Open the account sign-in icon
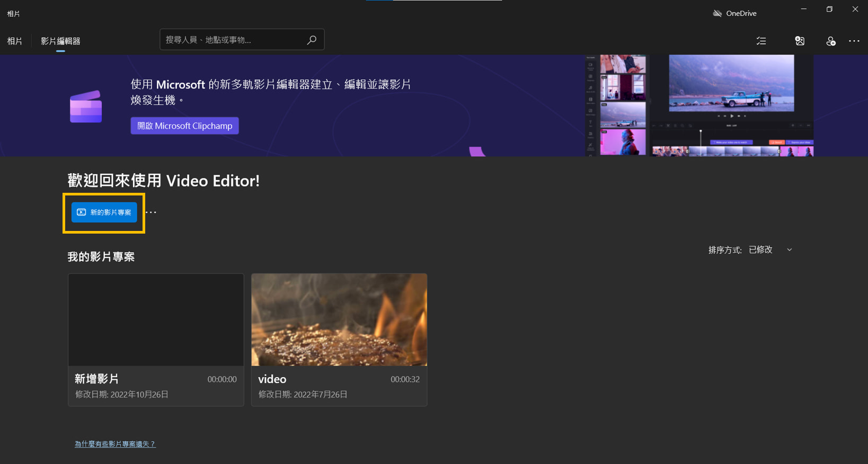This screenshot has height=464, width=868. coord(830,41)
